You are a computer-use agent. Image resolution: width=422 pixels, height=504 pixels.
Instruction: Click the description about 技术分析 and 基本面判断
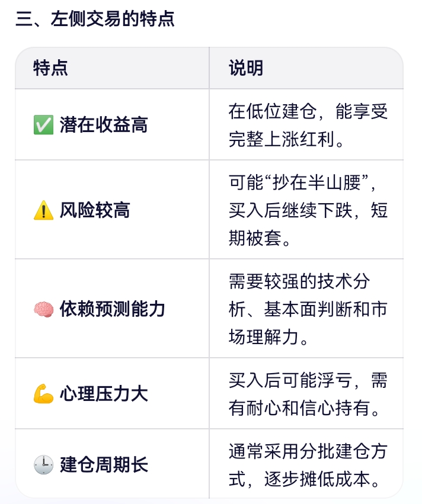(x=308, y=309)
